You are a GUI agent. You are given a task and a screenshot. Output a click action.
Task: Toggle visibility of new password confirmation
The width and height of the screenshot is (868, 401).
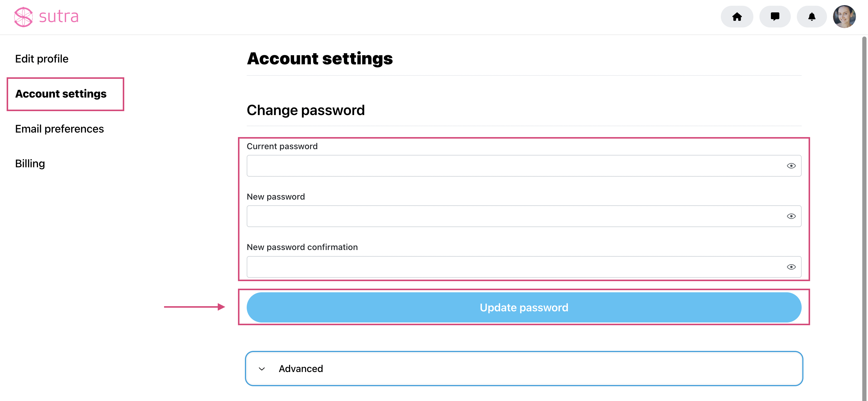791,267
